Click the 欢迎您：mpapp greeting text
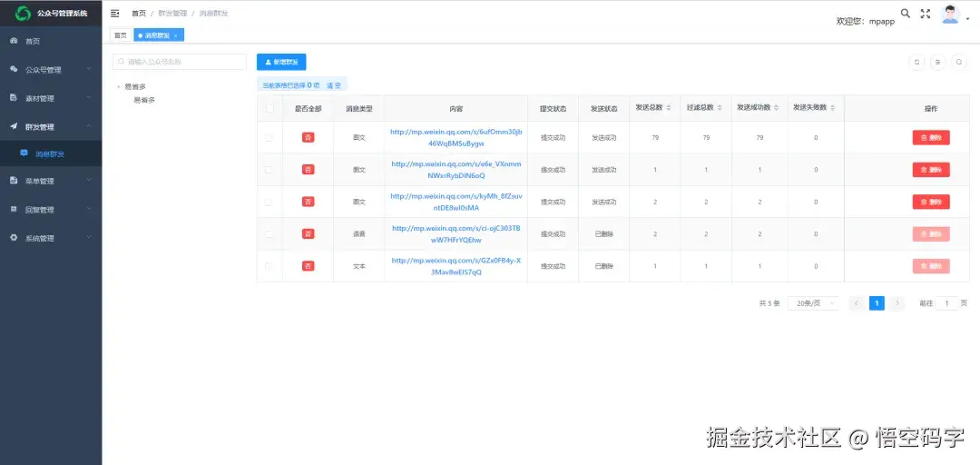The width and height of the screenshot is (980, 465). point(865,21)
